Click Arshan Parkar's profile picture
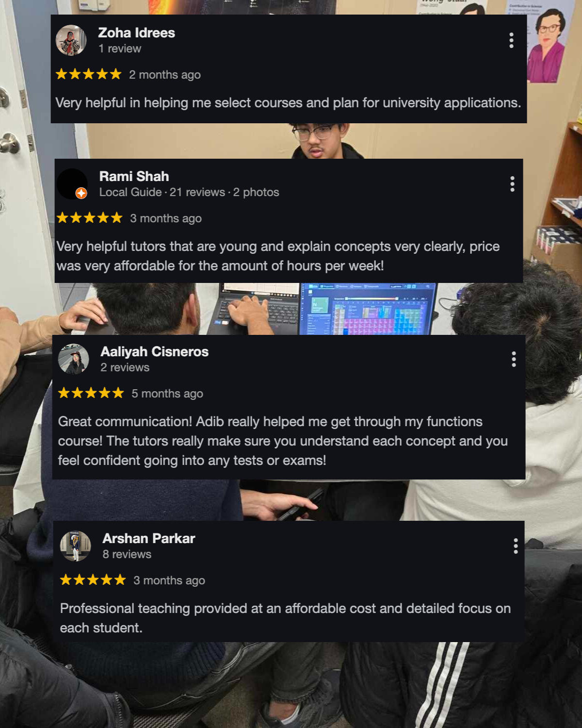Screen dimensions: 582x728 (x=75, y=546)
